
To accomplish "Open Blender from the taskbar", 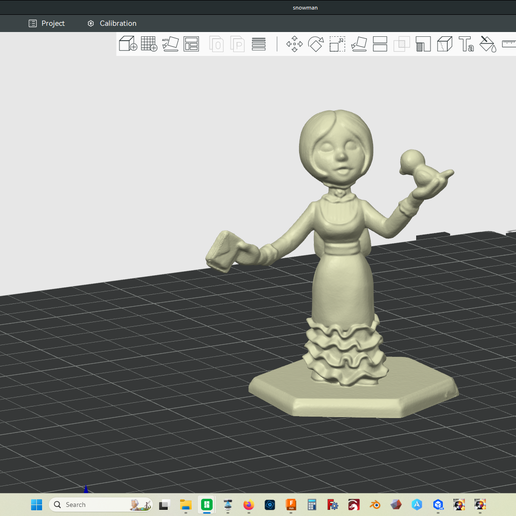I will pyautogui.click(x=375, y=505).
